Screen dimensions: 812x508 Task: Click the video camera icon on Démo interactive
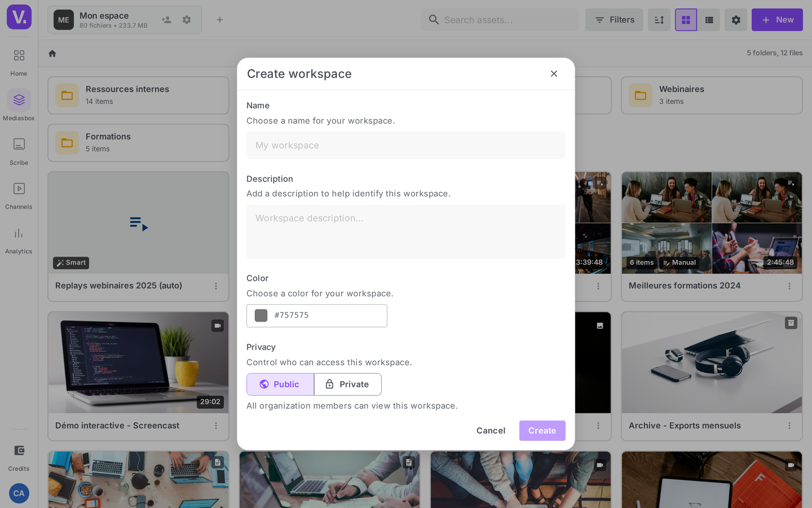(x=217, y=326)
